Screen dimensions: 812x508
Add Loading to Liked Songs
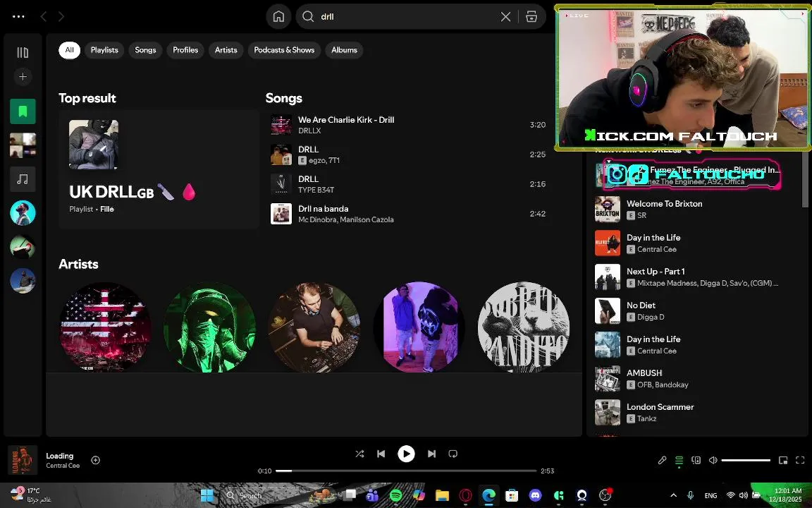pyautogui.click(x=96, y=460)
